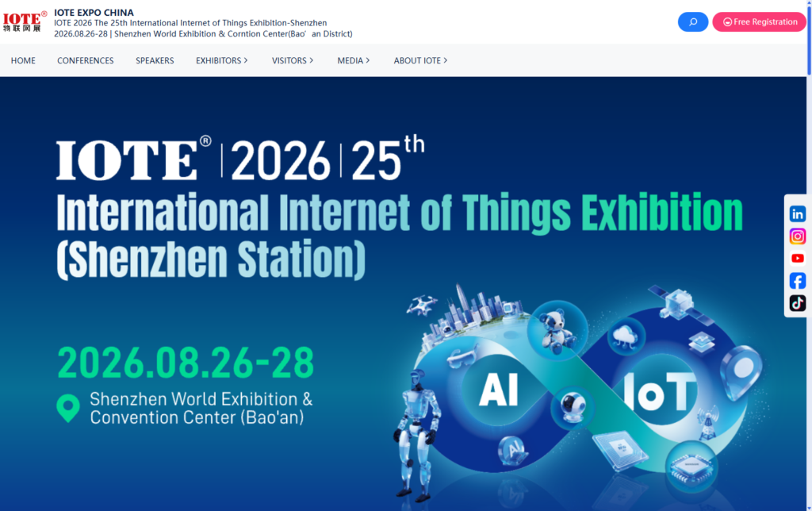Screen dimensions: 812x511
Task: Open the LinkedIn social icon
Action: [797, 213]
